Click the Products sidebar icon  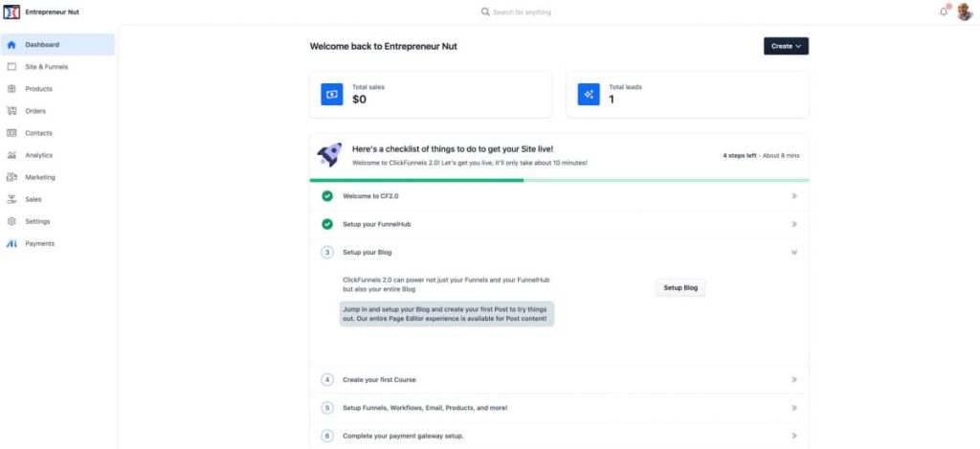[x=11, y=89]
